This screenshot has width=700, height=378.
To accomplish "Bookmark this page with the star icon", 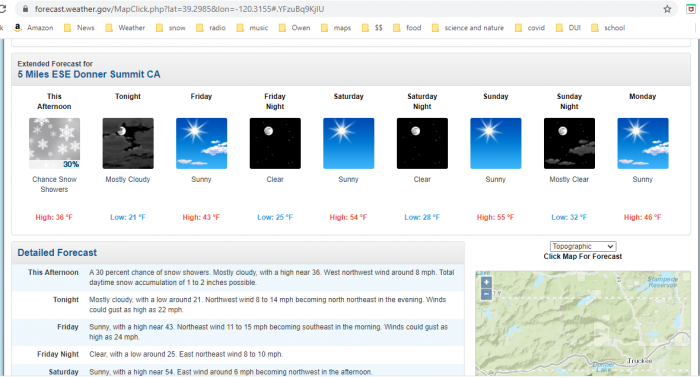I will pos(667,9).
